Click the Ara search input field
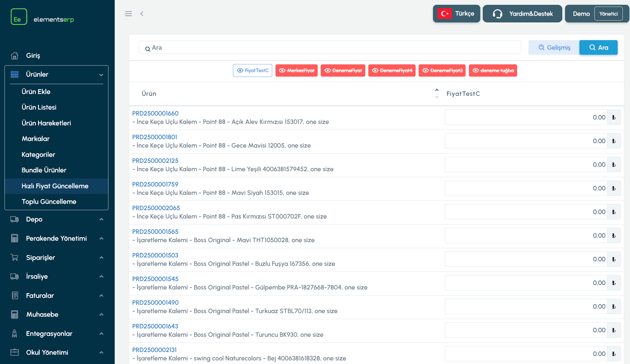Viewport: 630px width, 364px height. coord(329,48)
